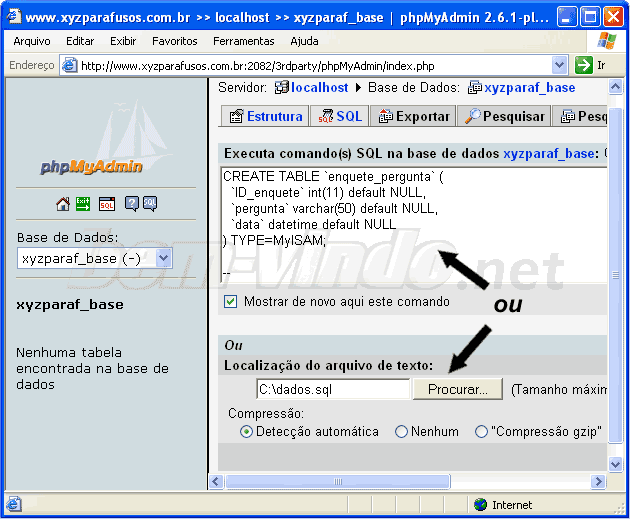Follow the localhost server link

[319, 87]
